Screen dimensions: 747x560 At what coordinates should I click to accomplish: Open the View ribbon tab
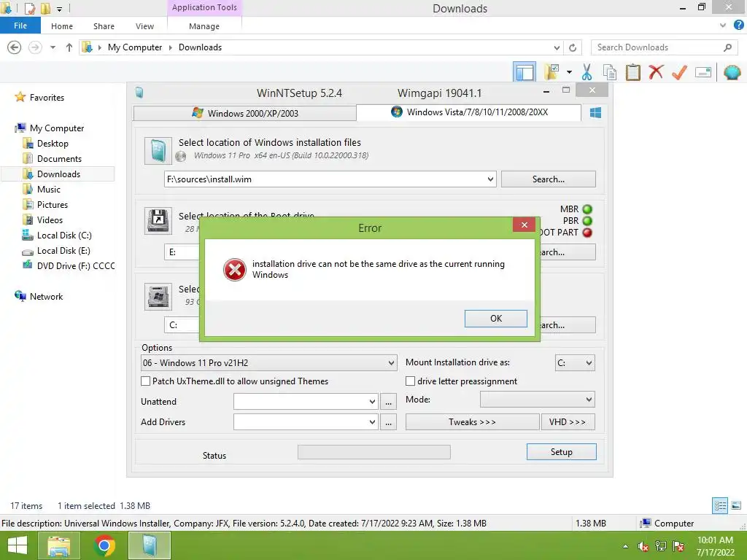tap(144, 26)
